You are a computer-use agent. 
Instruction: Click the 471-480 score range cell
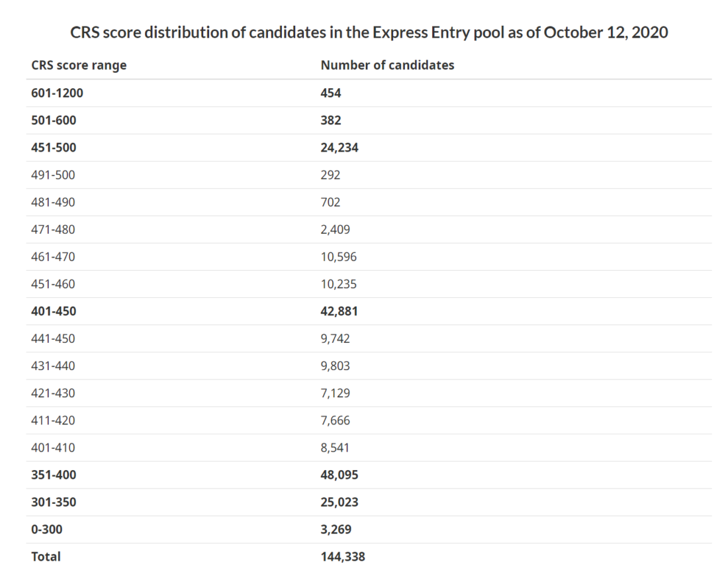[53, 230]
